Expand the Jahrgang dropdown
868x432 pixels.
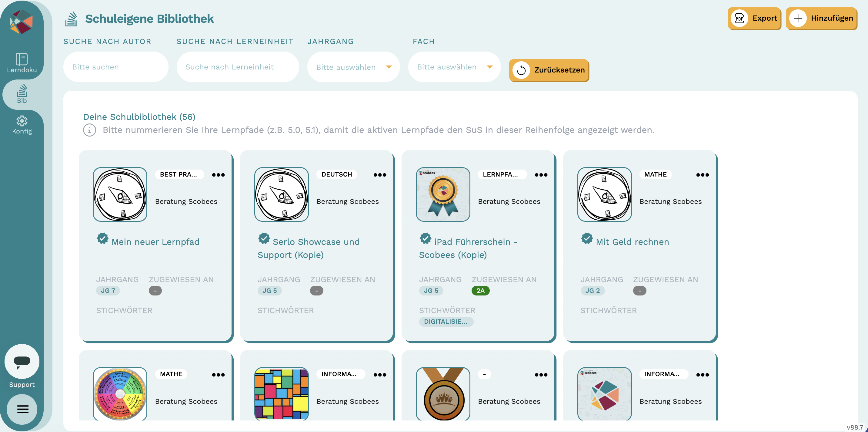click(x=353, y=67)
